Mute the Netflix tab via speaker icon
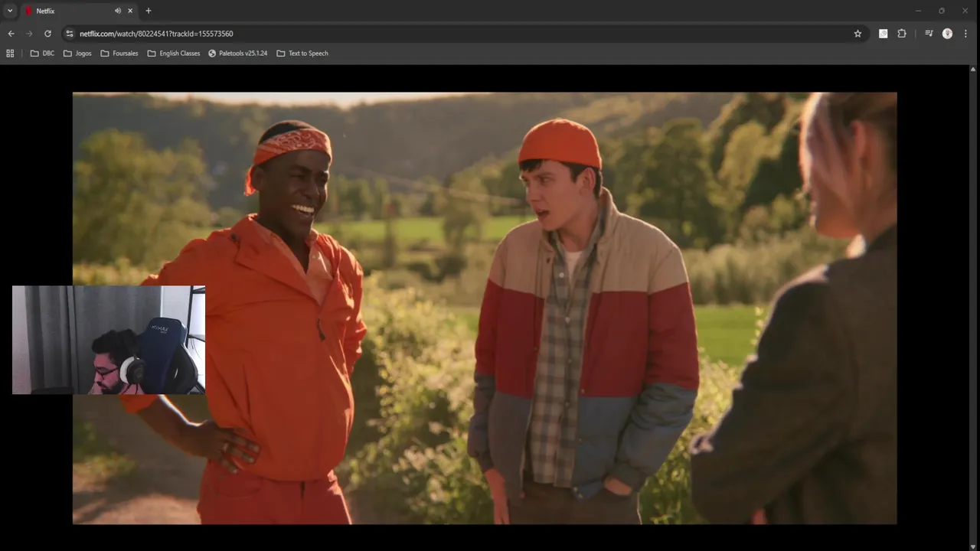 click(118, 11)
